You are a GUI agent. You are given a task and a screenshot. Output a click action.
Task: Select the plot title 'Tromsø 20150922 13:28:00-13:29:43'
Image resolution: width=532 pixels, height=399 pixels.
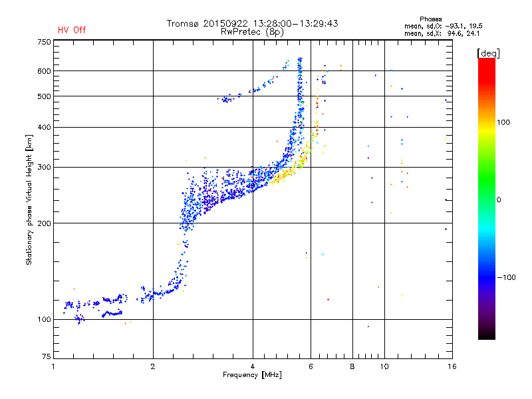click(x=252, y=23)
